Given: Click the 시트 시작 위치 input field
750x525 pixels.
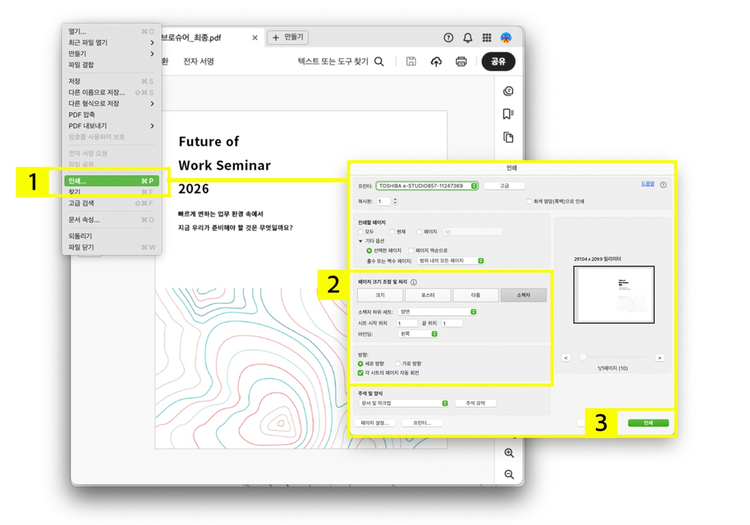Looking at the screenshot, I should (x=408, y=324).
